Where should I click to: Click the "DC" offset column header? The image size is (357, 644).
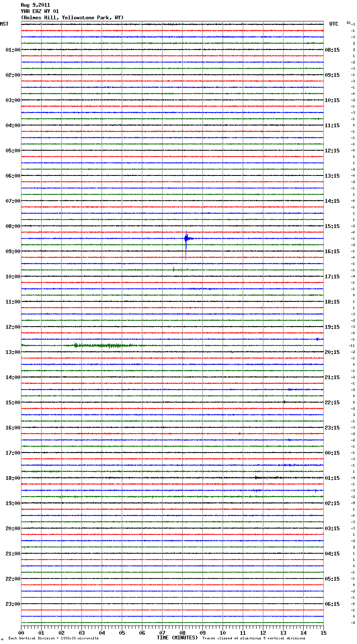click(x=349, y=23)
